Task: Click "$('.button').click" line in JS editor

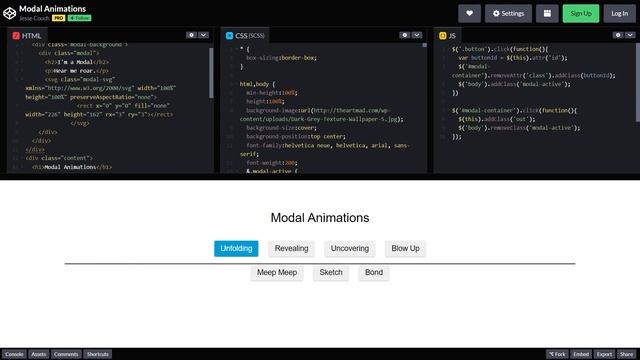Action: (500, 49)
